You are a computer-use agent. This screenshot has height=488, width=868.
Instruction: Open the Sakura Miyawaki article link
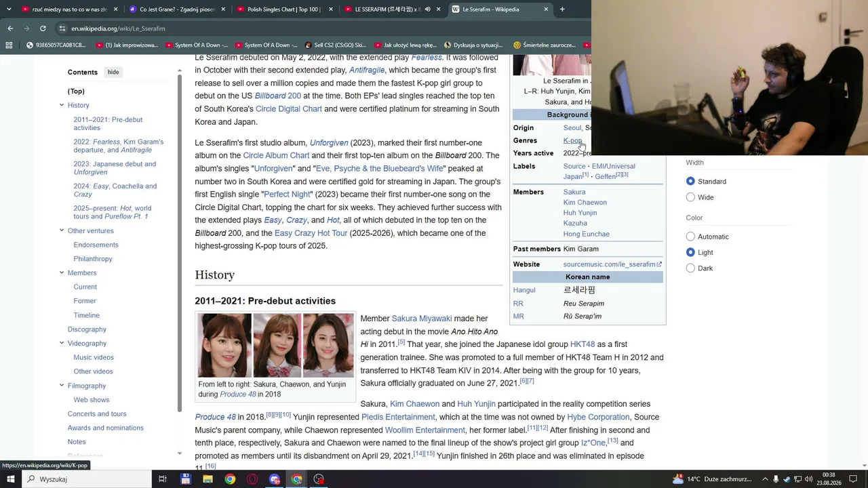point(422,319)
